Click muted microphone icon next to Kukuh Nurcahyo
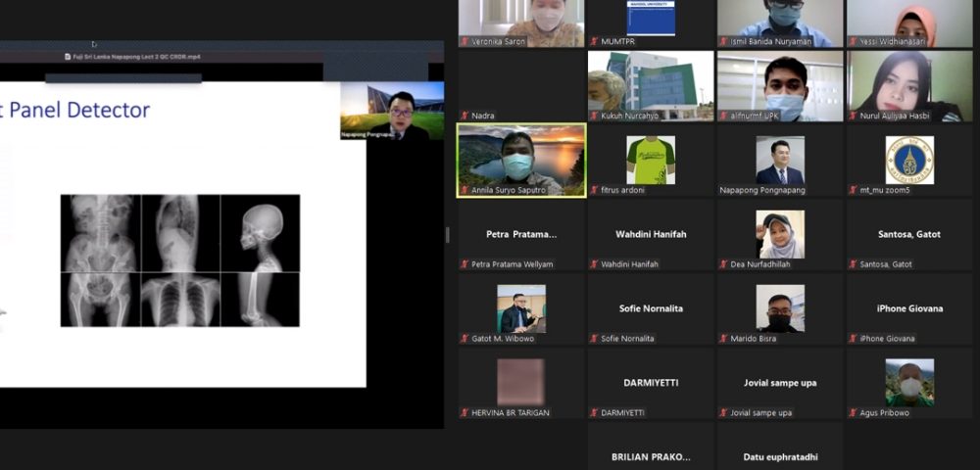 (594, 116)
